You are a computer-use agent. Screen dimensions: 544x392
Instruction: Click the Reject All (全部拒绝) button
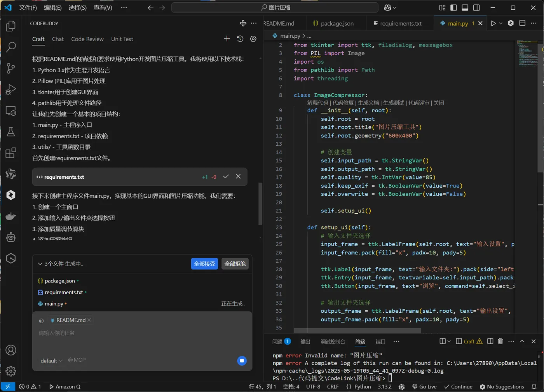[x=235, y=264]
